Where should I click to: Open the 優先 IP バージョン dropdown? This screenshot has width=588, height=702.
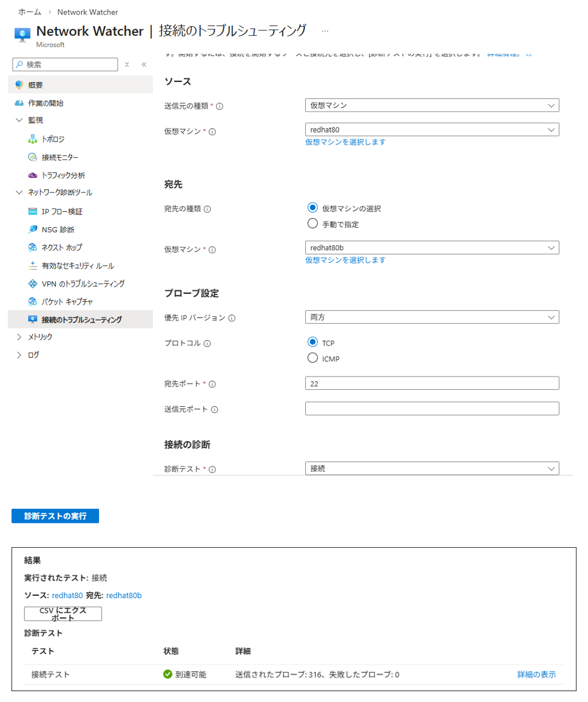[x=432, y=317]
